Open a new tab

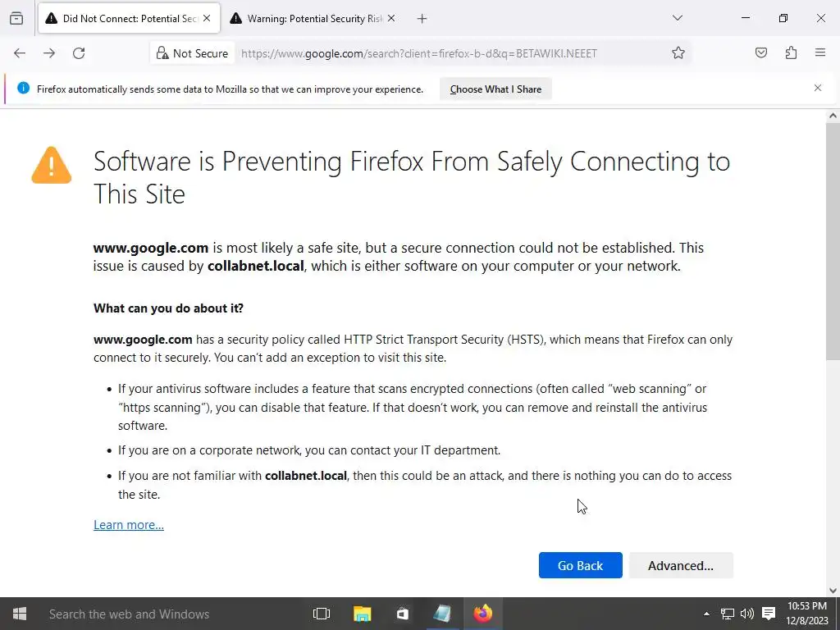coord(422,18)
